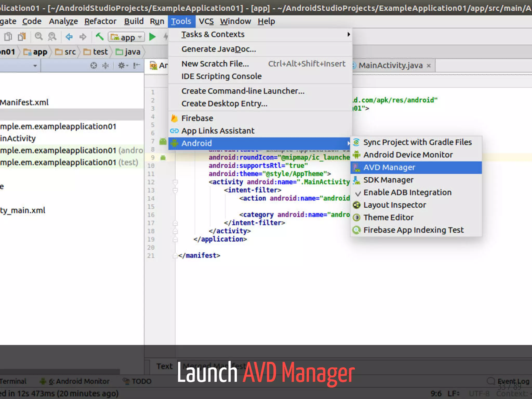Click Android gutter icon on line 7
The width and height of the screenshot is (532, 399).
[163, 141]
